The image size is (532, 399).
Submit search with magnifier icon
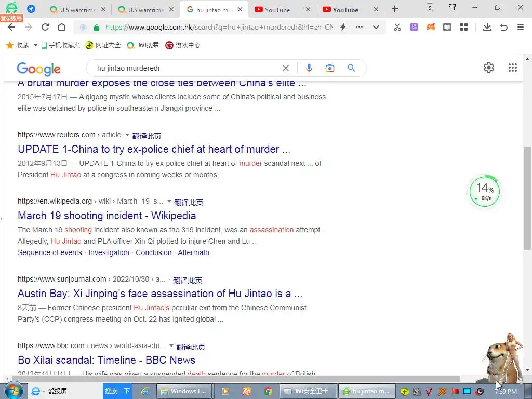coord(352,68)
